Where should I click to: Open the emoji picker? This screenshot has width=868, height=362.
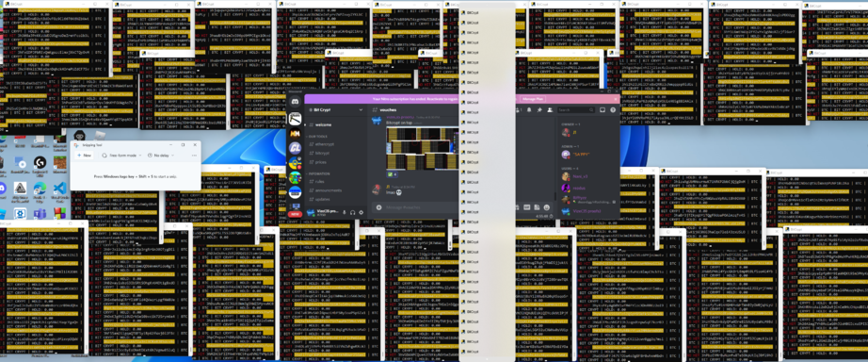point(546,207)
